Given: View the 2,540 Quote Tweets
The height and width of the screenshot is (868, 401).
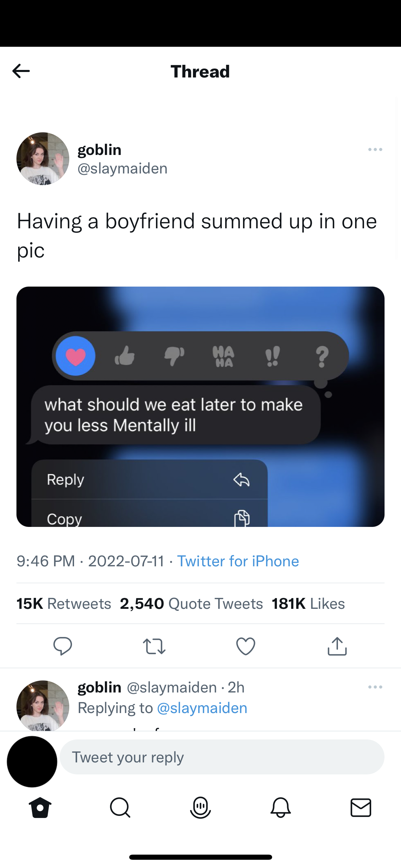Looking at the screenshot, I should tap(191, 604).
